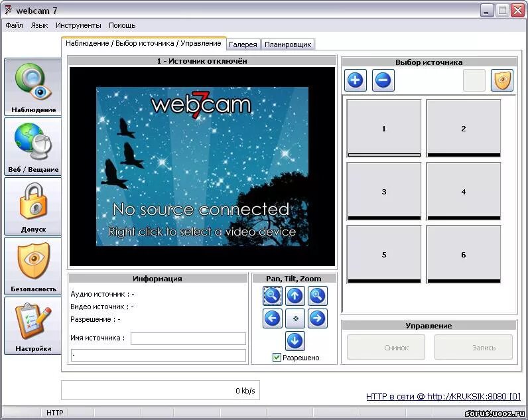
Task: Open the Язык menu
Action: coord(39,25)
